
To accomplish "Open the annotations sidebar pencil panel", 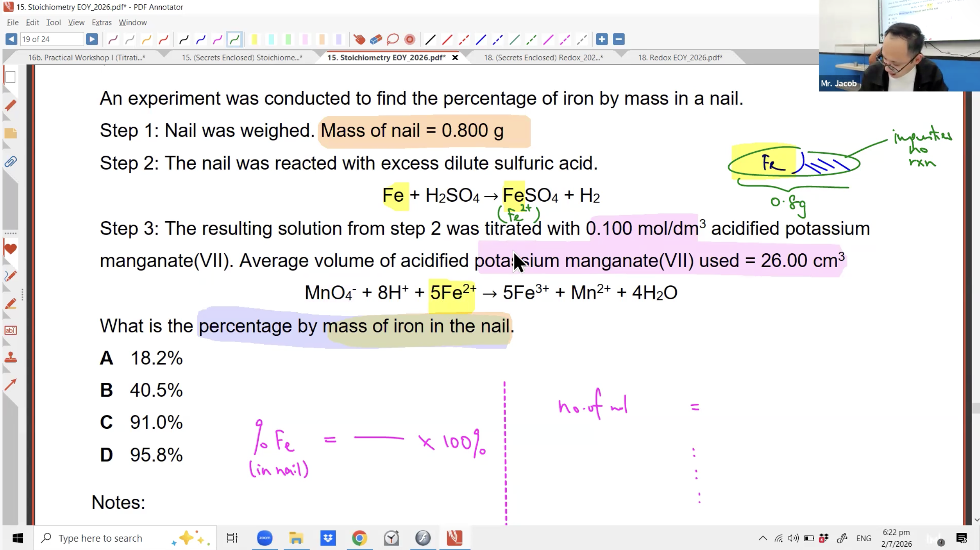I will tap(10, 105).
